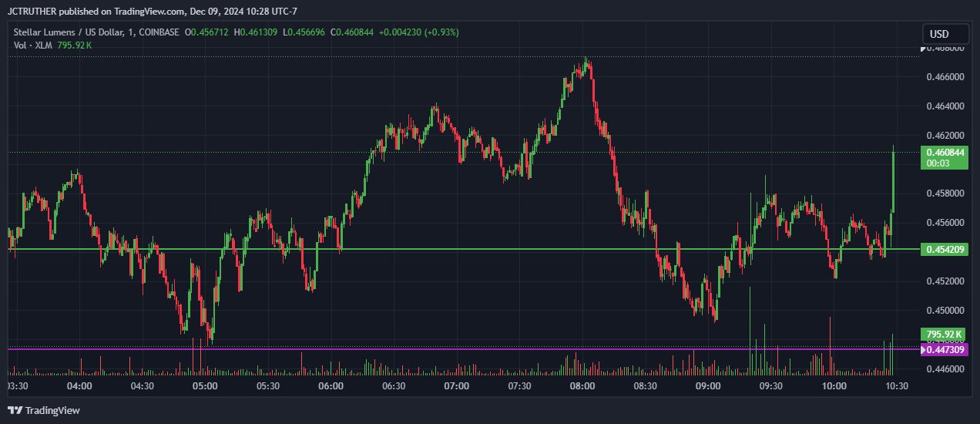Open the USD currency selector
The width and height of the screenshot is (980, 424).
[945, 34]
